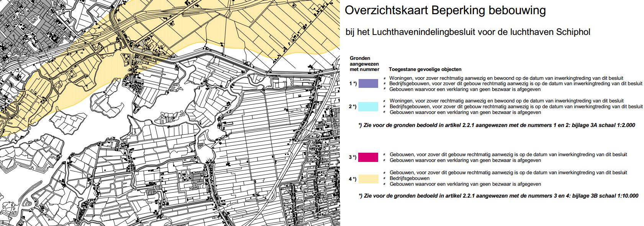The height and width of the screenshot is (226, 644).
Task: Select the '2 *)' legend number label
Action: coord(352,107)
